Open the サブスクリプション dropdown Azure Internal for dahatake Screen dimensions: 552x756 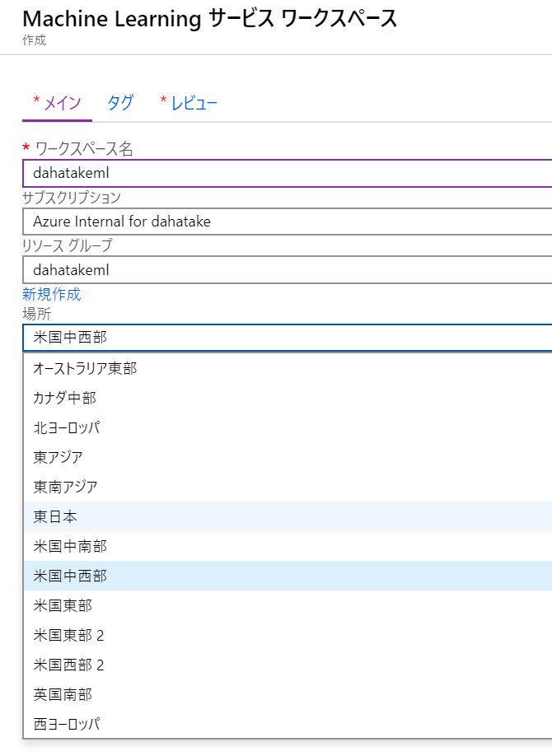(288, 222)
